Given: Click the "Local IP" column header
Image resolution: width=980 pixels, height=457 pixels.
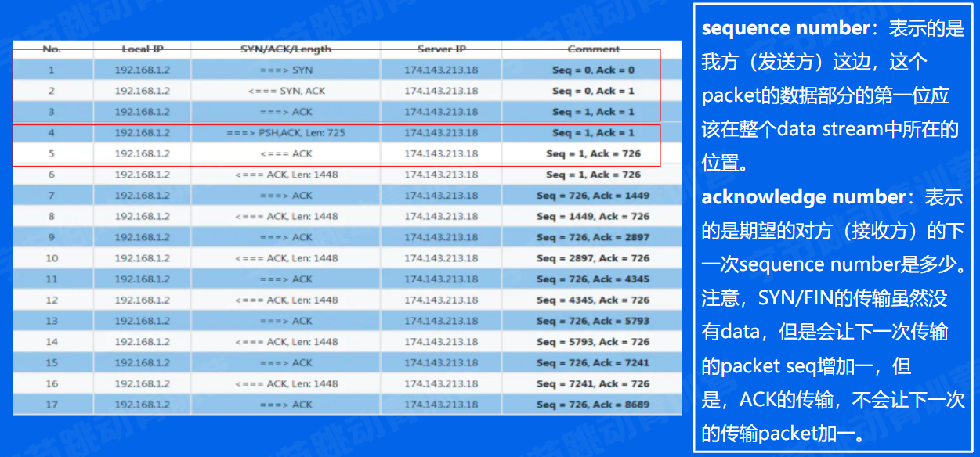Looking at the screenshot, I should 142,49.
